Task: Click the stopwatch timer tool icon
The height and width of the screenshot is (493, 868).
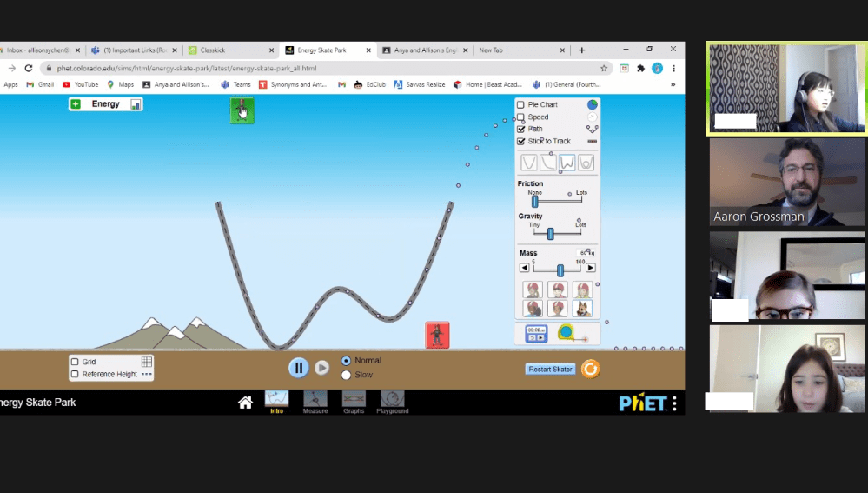Action: tap(536, 333)
